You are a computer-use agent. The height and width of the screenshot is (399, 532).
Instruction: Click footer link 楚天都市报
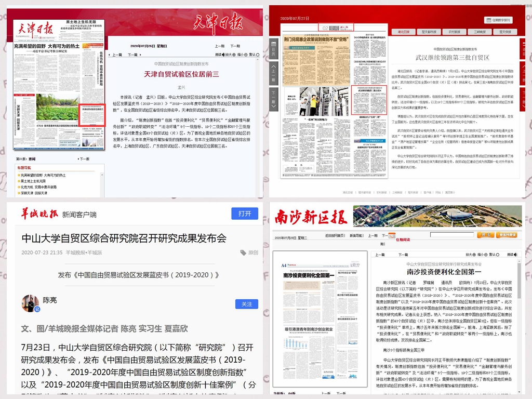pyautogui.click(x=365, y=192)
